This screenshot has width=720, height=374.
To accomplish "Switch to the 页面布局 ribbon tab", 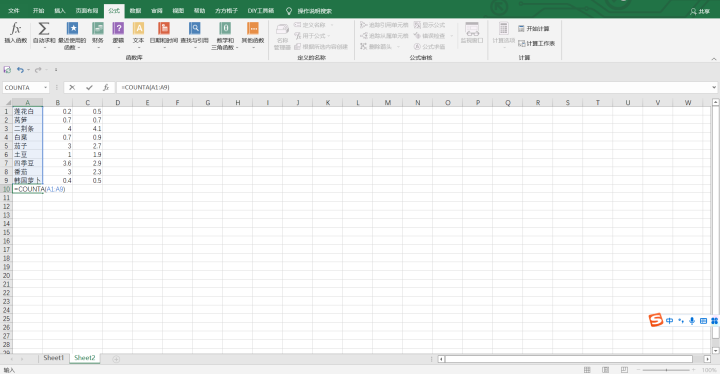I will click(x=87, y=11).
